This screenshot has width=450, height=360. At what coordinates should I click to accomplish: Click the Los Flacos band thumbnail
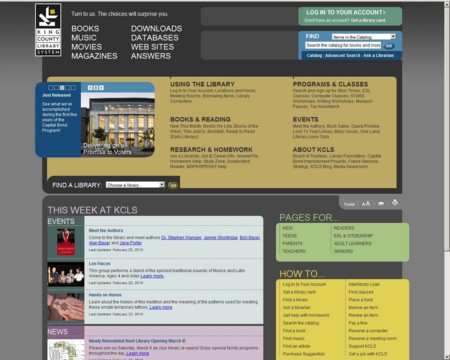[x=66, y=274]
